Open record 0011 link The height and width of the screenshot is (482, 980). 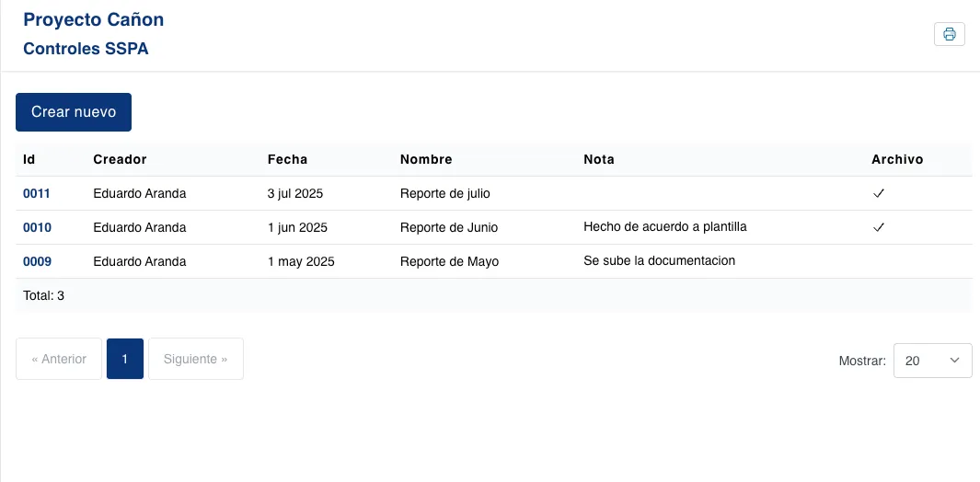click(x=37, y=194)
